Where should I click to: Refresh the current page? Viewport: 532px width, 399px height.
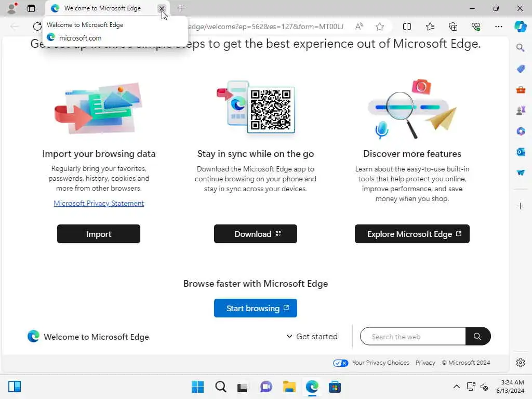pyautogui.click(x=37, y=26)
